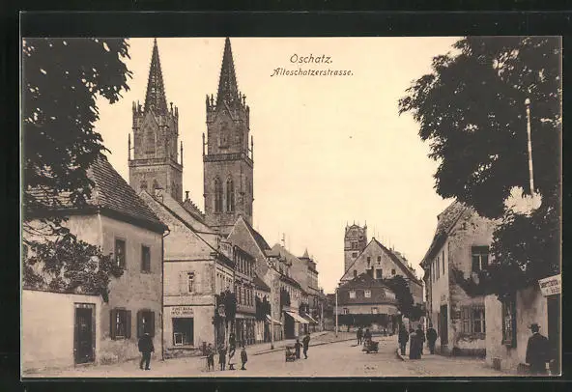Click the shop sign above corner storefront window
This screenshot has height=392, width=572.
coord(182,311)
